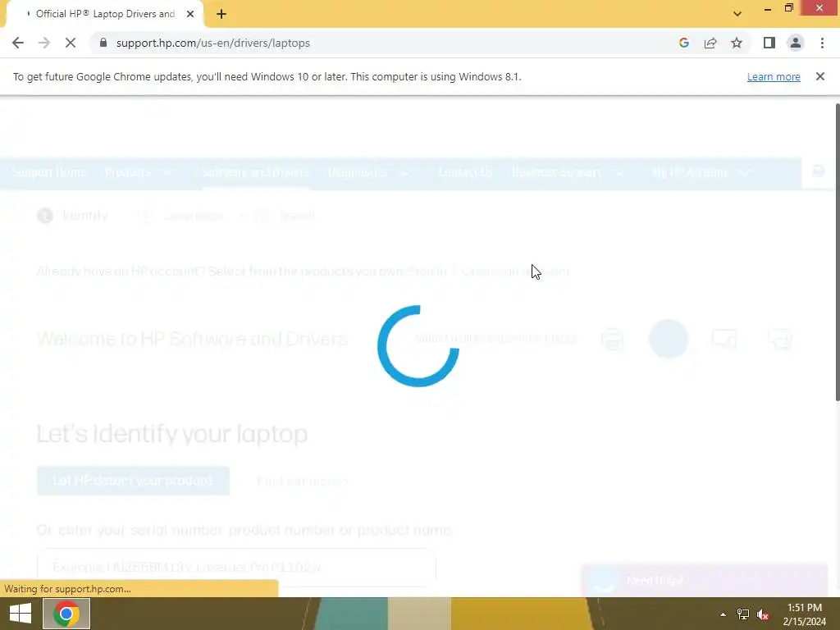
Task: View site information lock icon
Action: click(x=103, y=43)
